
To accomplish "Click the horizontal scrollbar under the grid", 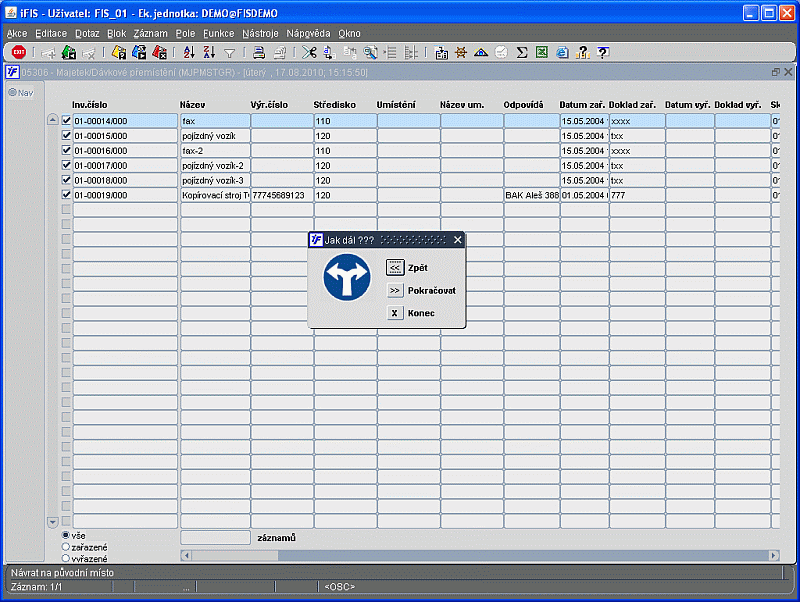I will [480, 555].
